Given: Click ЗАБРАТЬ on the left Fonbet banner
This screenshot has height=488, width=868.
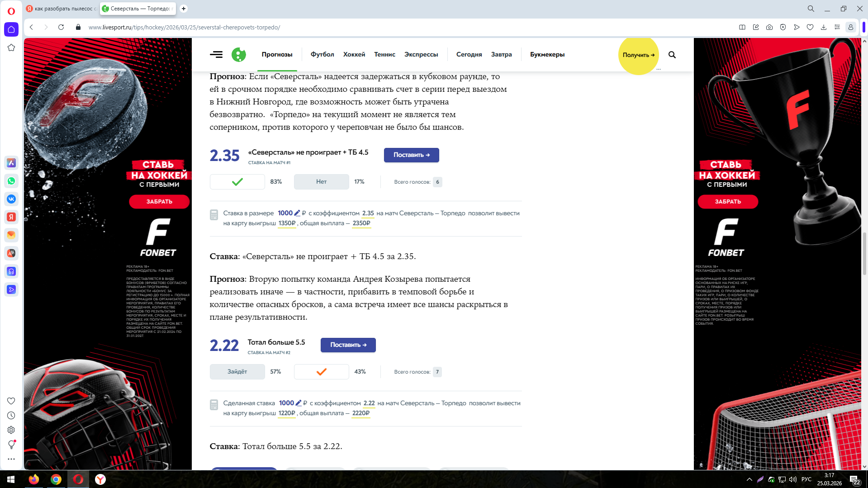Looking at the screenshot, I should (159, 202).
